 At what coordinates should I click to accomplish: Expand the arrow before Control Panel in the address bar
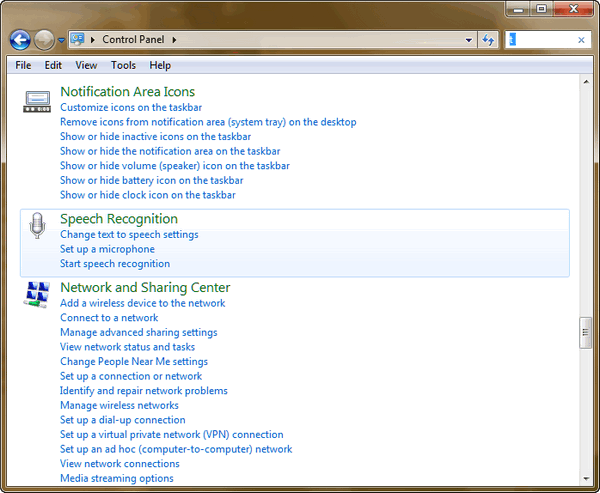[x=93, y=40]
